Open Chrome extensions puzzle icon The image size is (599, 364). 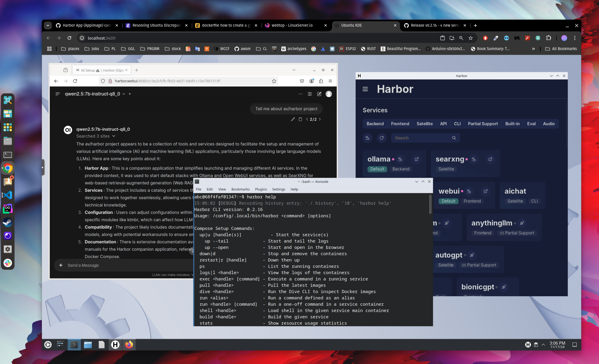549,38
